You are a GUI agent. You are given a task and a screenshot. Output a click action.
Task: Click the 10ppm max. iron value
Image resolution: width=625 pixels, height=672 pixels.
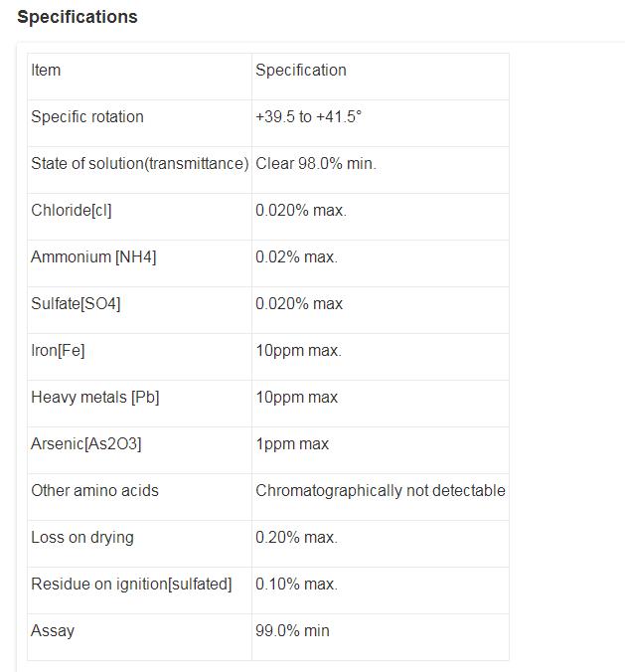pos(298,351)
